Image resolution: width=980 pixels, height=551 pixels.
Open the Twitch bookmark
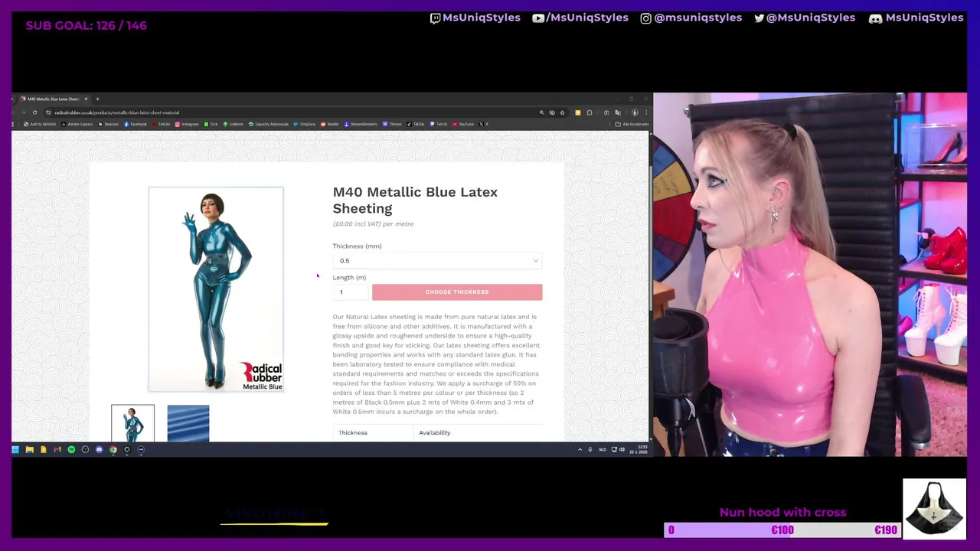tap(439, 124)
